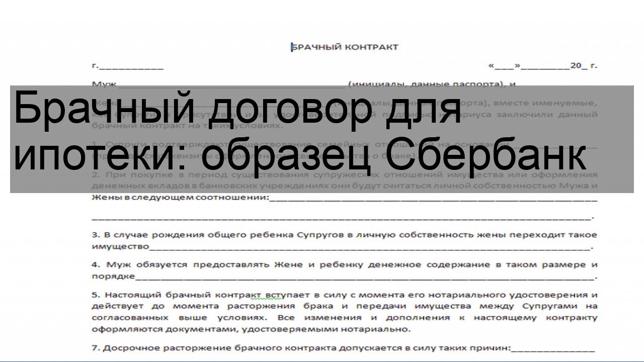Click the line "оформляются документами, удостоверяемыми нотариально."
This screenshot has width=644, height=362.
(251, 330)
